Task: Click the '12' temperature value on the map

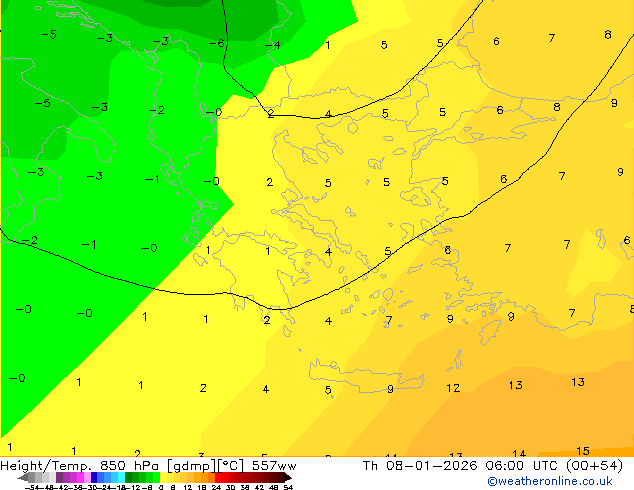Action: 453,388
